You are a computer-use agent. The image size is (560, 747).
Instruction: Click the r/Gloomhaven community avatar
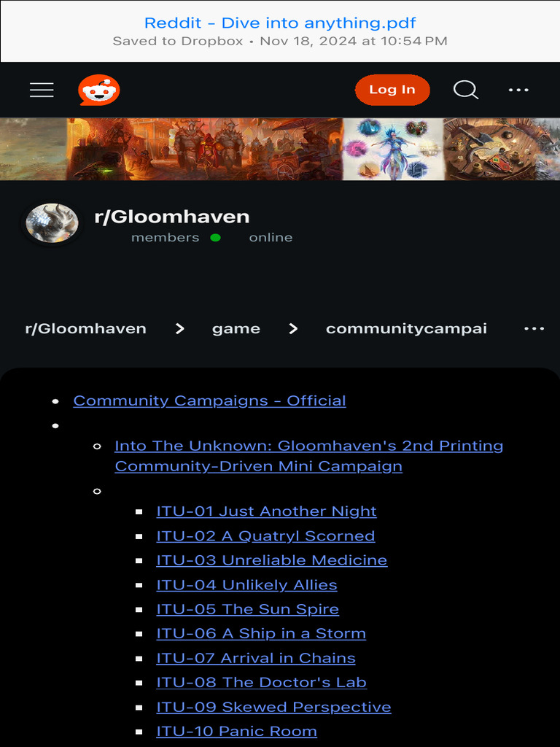coord(52,223)
